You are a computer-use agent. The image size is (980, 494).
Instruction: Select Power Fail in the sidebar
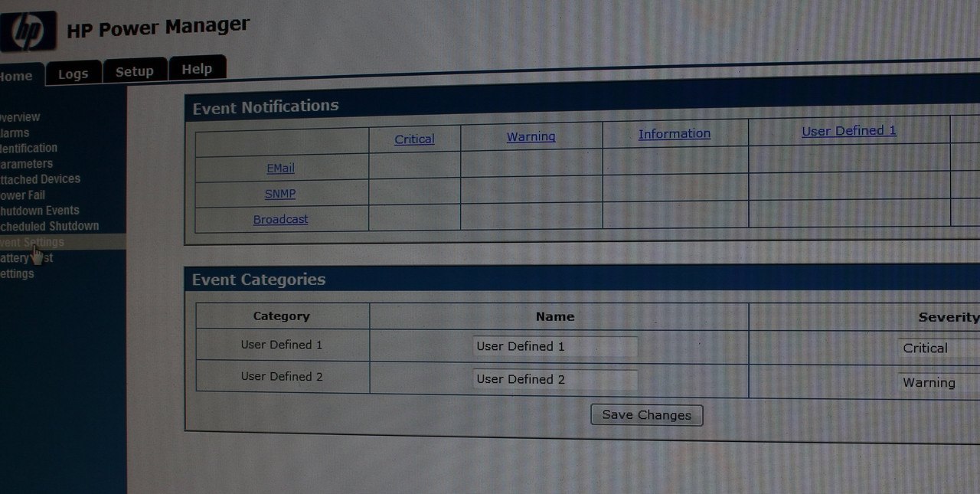[23, 195]
